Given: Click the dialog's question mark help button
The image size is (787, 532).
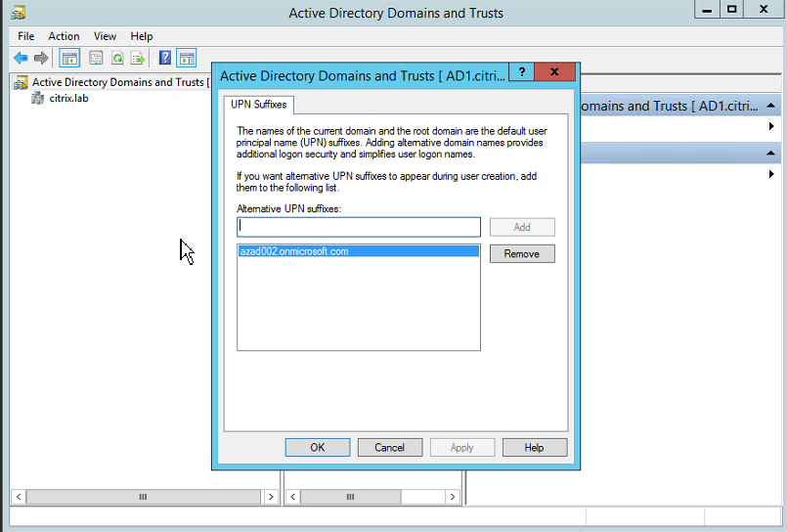Looking at the screenshot, I should point(523,73).
